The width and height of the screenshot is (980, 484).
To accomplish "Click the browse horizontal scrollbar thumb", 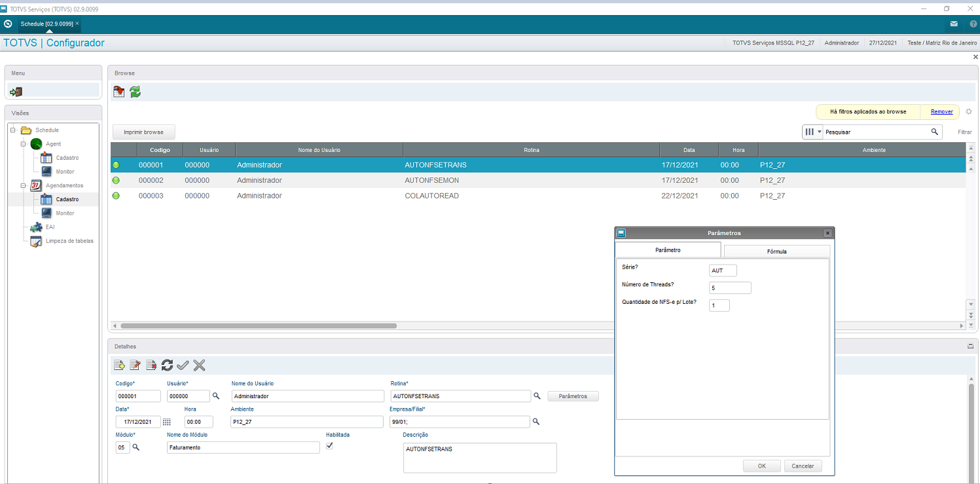I will pos(259,325).
